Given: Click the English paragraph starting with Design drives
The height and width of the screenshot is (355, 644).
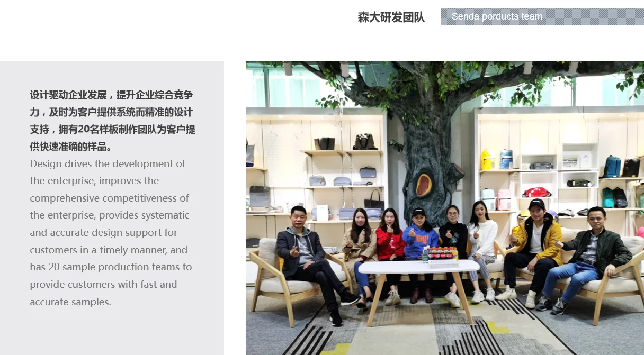Looking at the screenshot, I should 111,233.
